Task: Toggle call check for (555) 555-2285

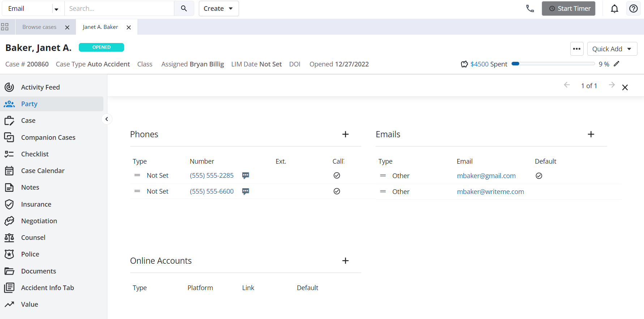Action: pos(337,176)
